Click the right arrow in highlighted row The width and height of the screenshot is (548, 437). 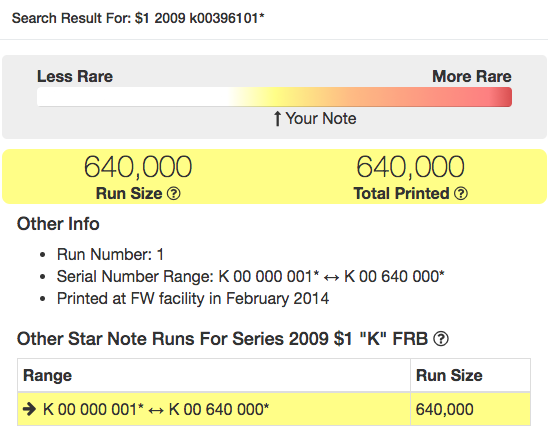29,409
